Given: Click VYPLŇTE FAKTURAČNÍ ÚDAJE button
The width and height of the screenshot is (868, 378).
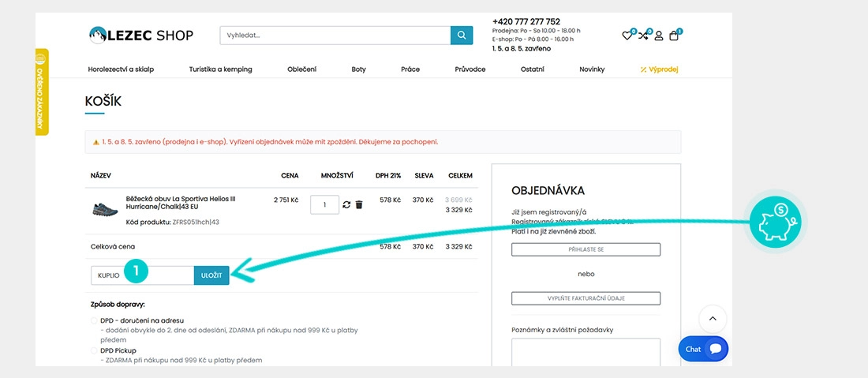Looking at the screenshot, I should pos(586,298).
